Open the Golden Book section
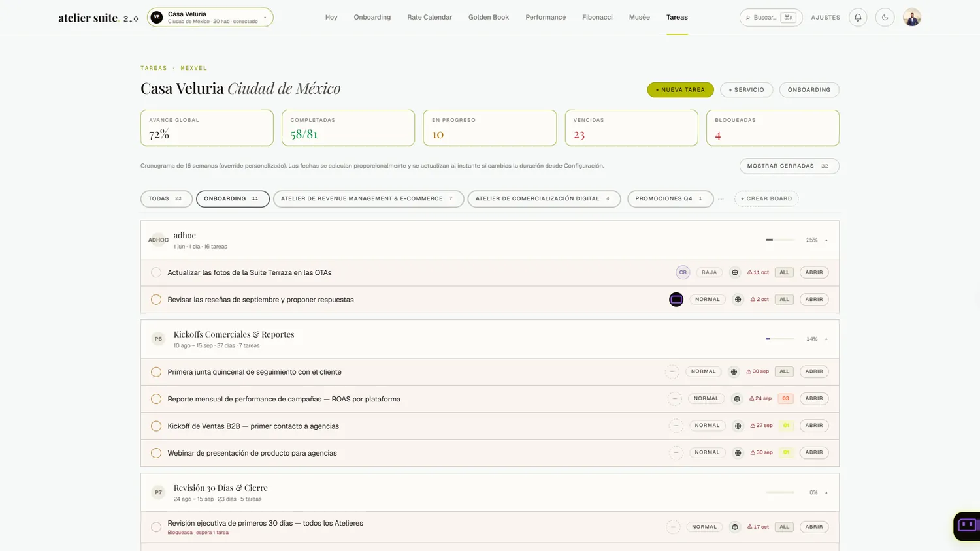This screenshot has height=551, width=980. coord(489,18)
